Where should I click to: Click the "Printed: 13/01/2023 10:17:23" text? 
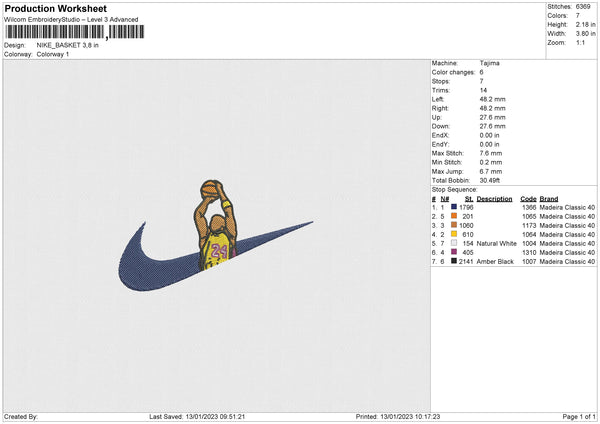(x=398, y=417)
